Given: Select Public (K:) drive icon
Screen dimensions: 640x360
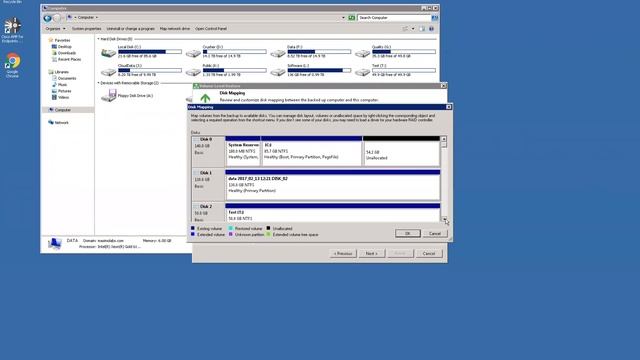Looking at the screenshot, I should [193, 71].
